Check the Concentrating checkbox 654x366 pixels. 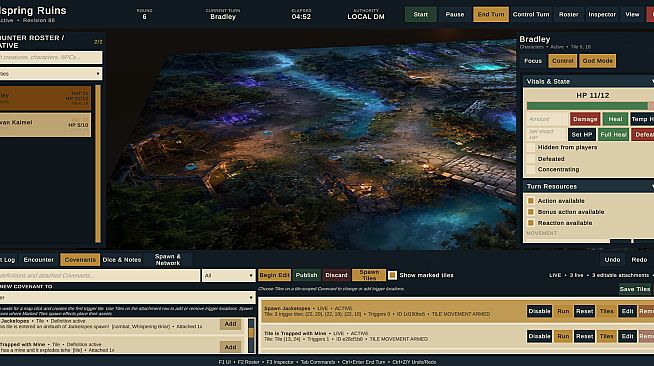click(x=531, y=170)
